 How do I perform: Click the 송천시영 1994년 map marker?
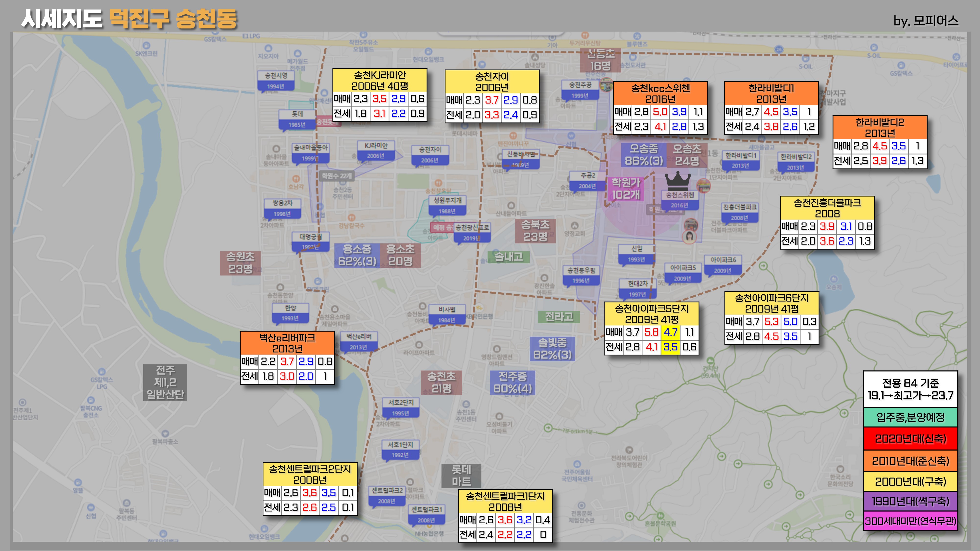[x=276, y=81]
